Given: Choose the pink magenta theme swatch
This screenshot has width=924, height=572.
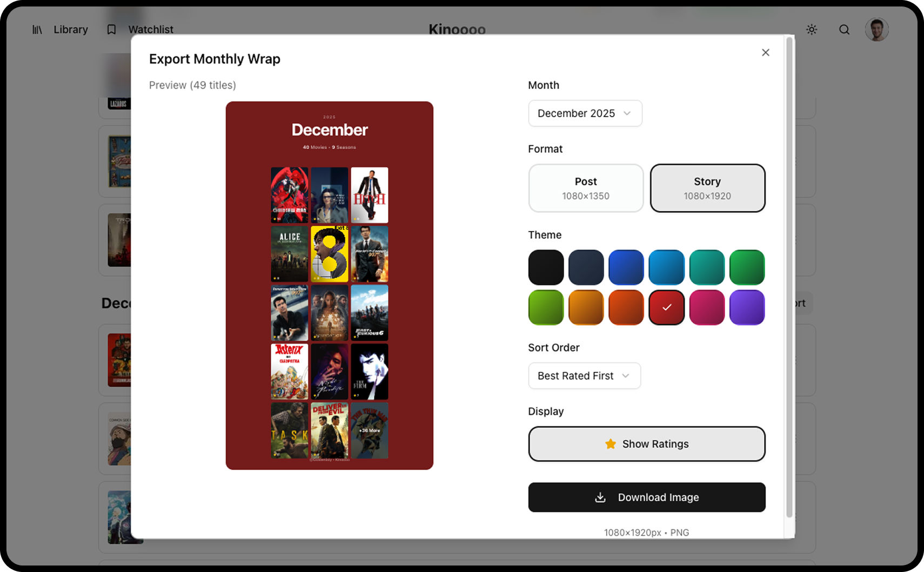Looking at the screenshot, I should click(707, 307).
